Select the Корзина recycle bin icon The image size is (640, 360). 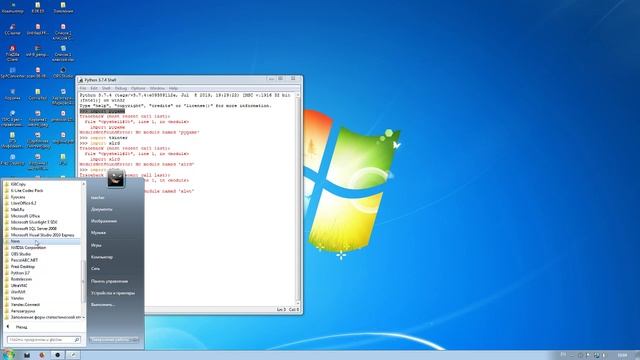coord(13,95)
